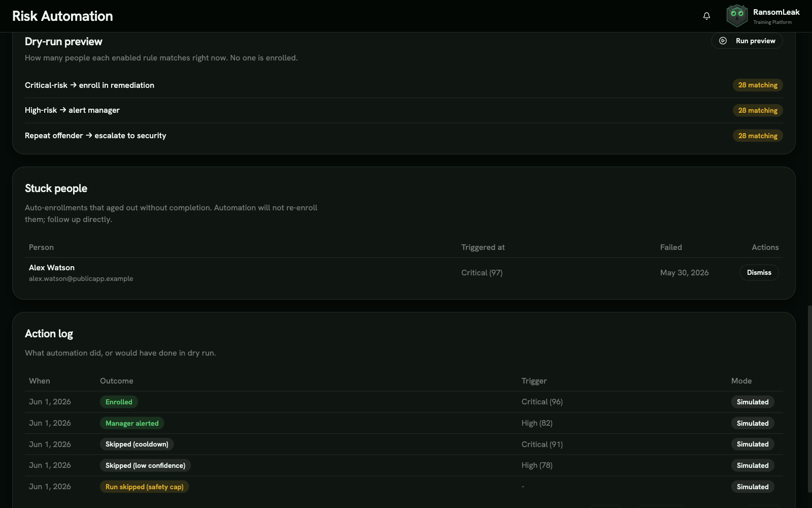The width and height of the screenshot is (812, 508).
Task: Dismiss Alex Watson from stuck people
Action: point(759,273)
